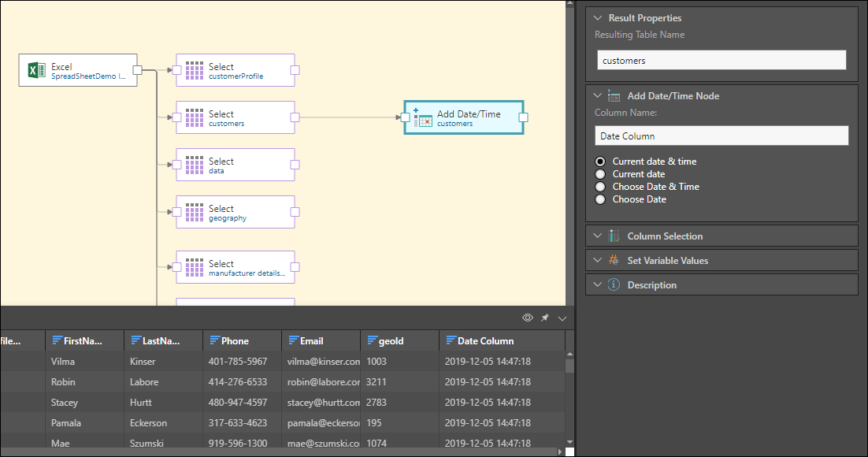Click the Select customerProfile node grid icon
868x457 pixels.
[x=194, y=70]
